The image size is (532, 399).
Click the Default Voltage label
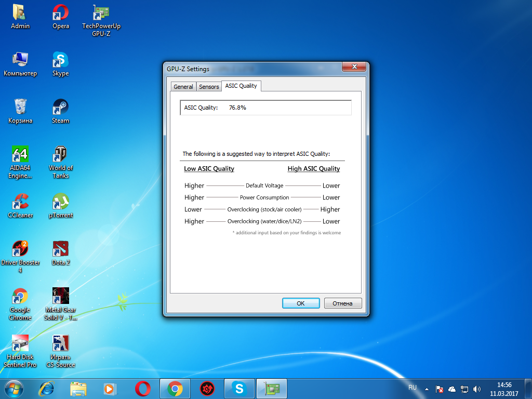click(x=264, y=185)
